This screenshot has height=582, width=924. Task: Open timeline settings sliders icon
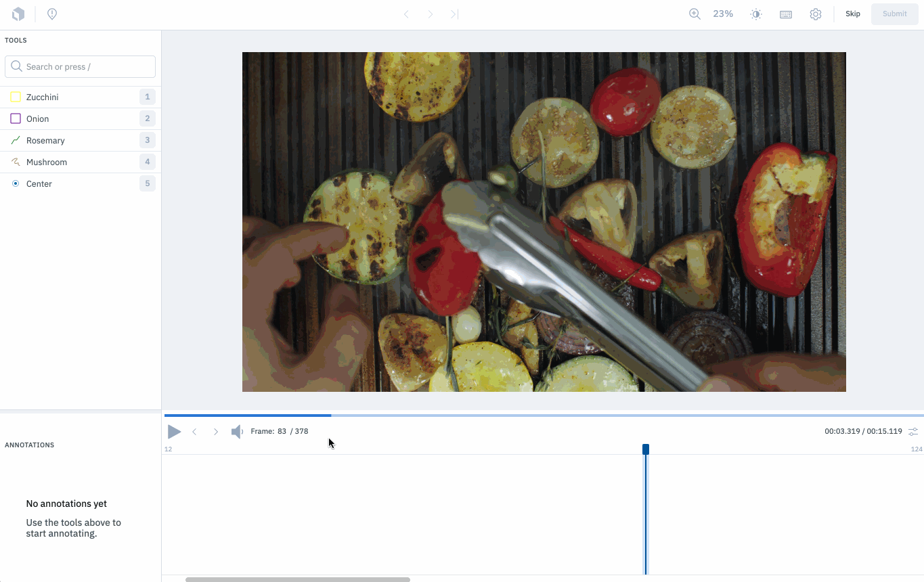tap(913, 431)
